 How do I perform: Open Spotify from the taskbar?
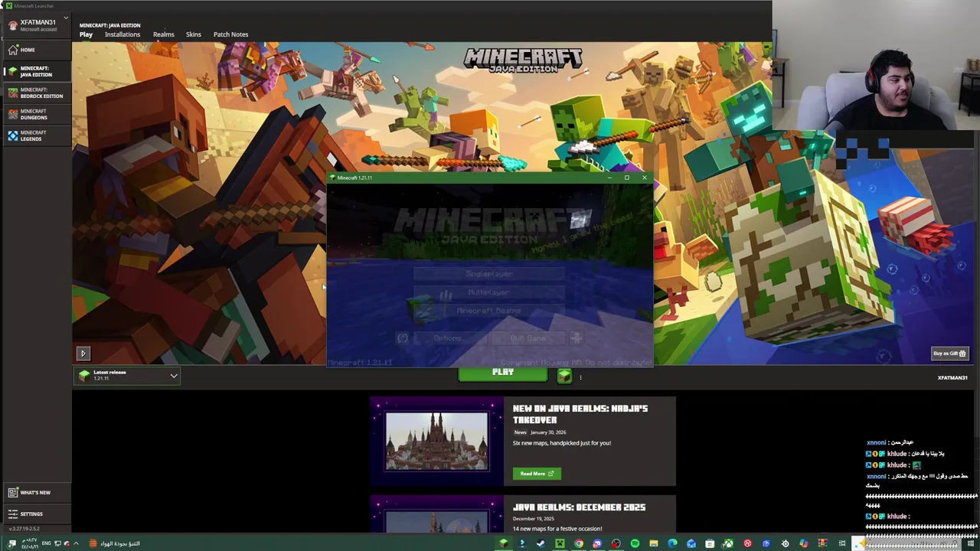pyautogui.click(x=635, y=543)
